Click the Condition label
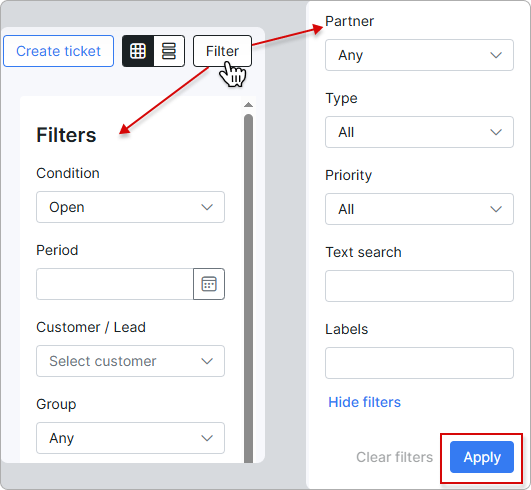 [x=68, y=173]
